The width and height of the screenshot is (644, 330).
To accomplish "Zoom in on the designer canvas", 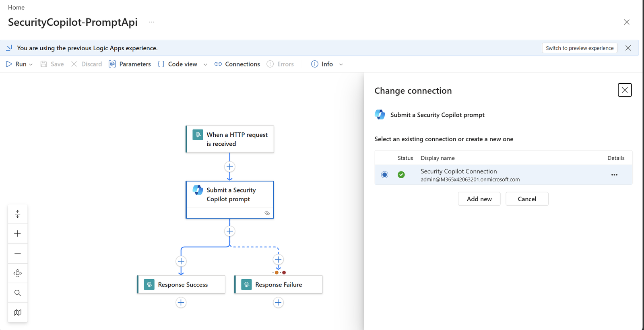I will 18,234.
